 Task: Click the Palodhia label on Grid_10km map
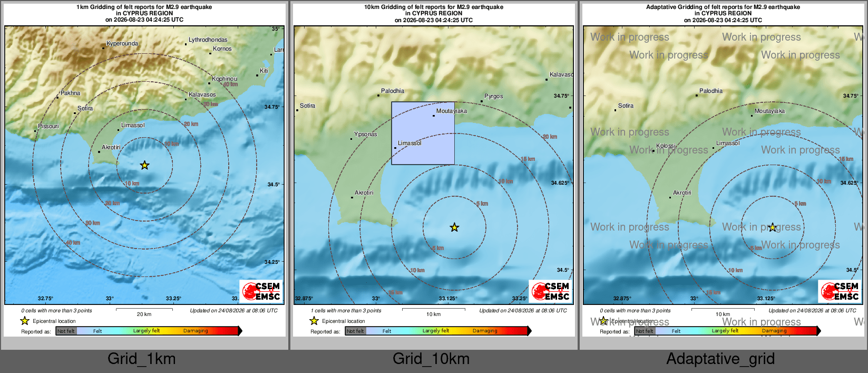tap(393, 91)
